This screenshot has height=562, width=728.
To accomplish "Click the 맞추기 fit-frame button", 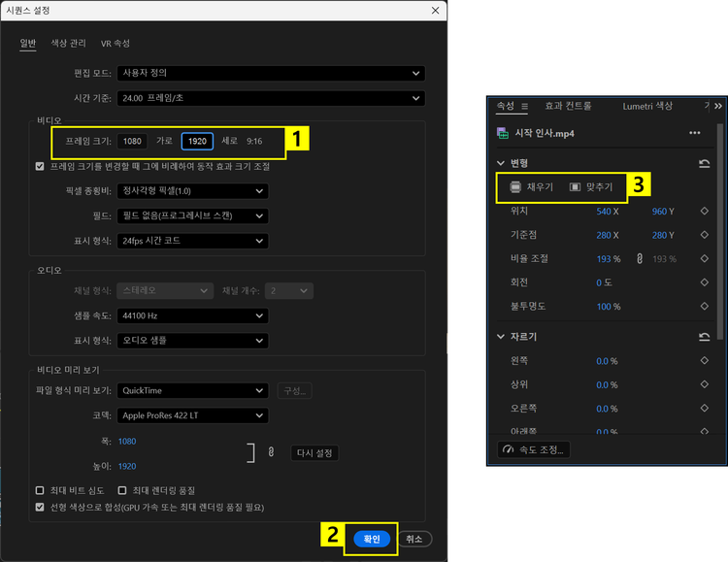I will pyautogui.click(x=591, y=187).
